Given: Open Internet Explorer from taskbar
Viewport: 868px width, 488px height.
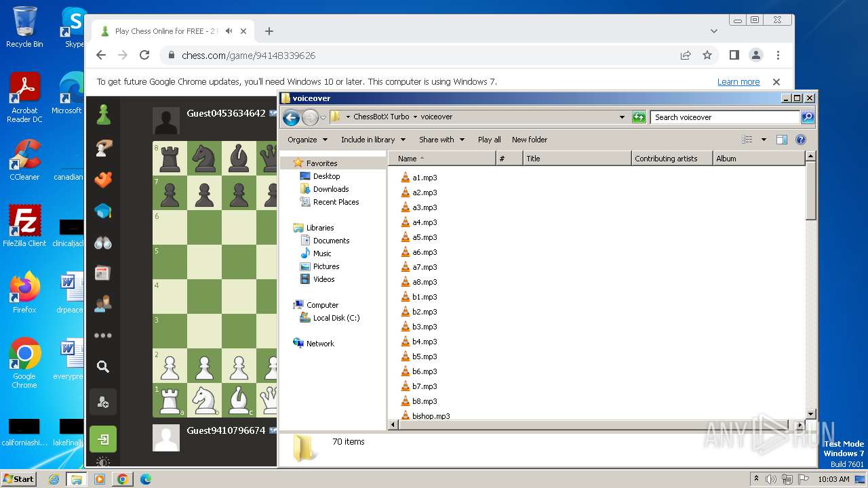Looking at the screenshot, I should 54,479.
